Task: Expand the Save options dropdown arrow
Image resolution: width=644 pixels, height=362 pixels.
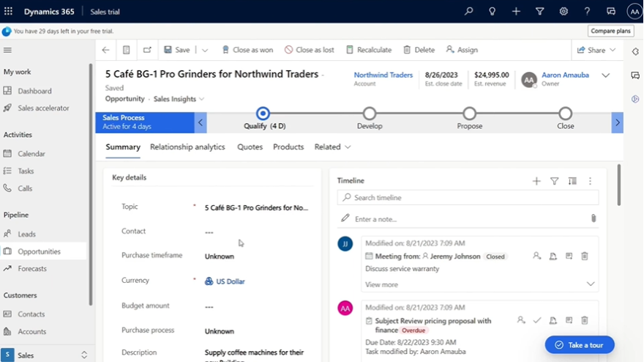Action: [x=205, y=50]
